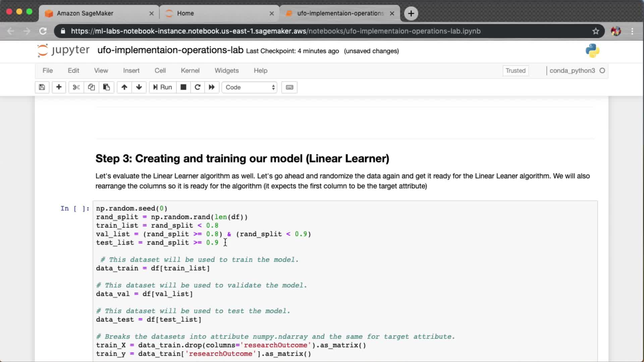644x362 pixels.
Task: Restart kernel and rerun all icon
Action: tap(212, 87)
